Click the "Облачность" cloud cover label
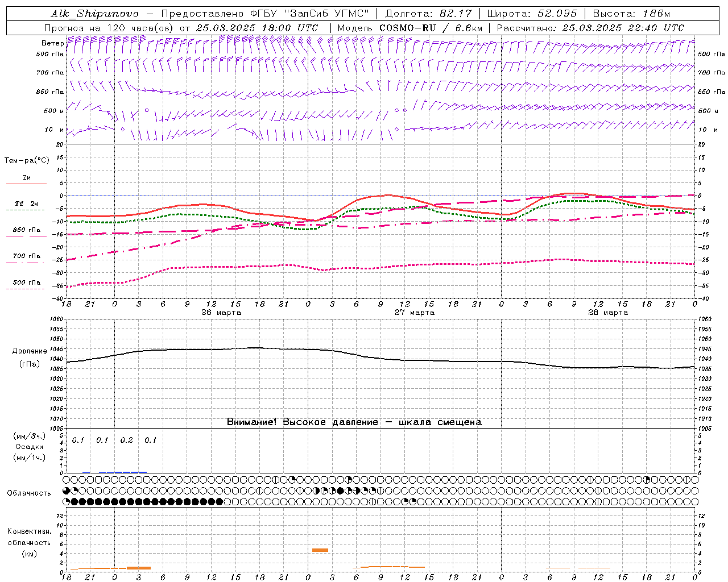The width and height of the screenshot is (728, 582). click(29, 493)
